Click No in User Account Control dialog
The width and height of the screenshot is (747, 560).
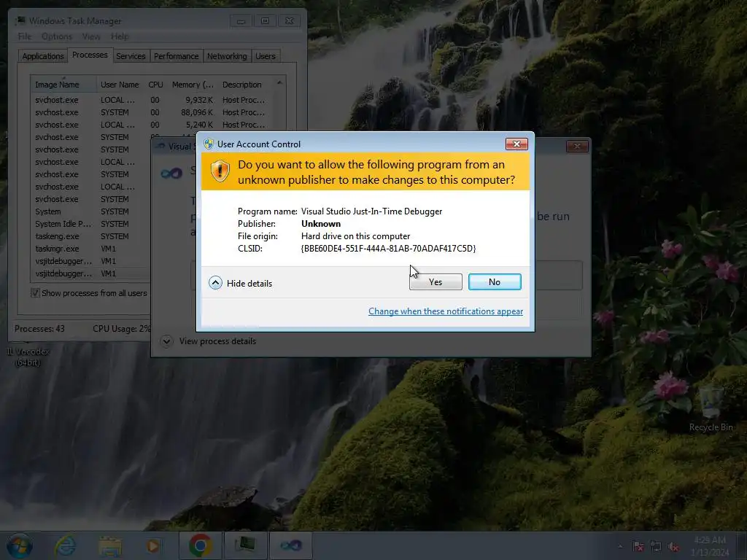[x=495, y=282]
